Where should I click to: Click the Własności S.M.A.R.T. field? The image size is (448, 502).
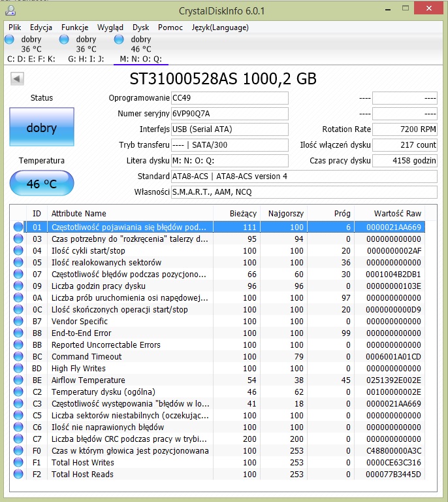coord(304,192)
